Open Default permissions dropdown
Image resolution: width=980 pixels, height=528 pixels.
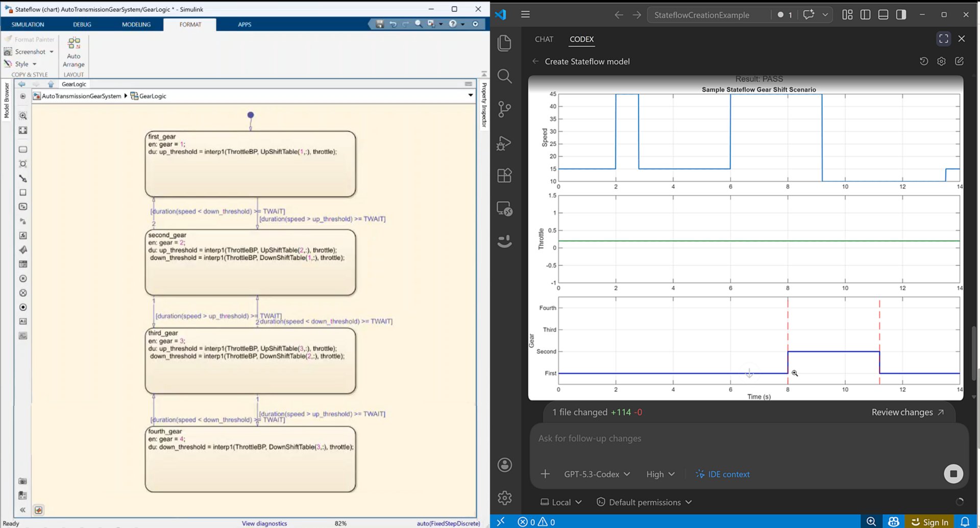click(x=644, y=502)
